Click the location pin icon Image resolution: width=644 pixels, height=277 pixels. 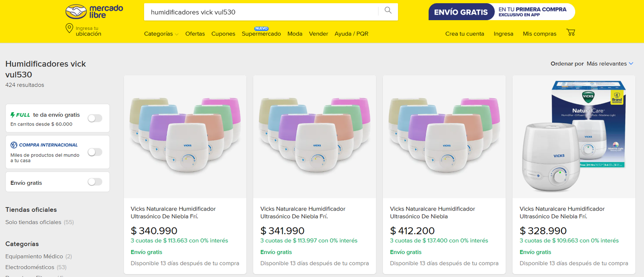pos(69,28)
